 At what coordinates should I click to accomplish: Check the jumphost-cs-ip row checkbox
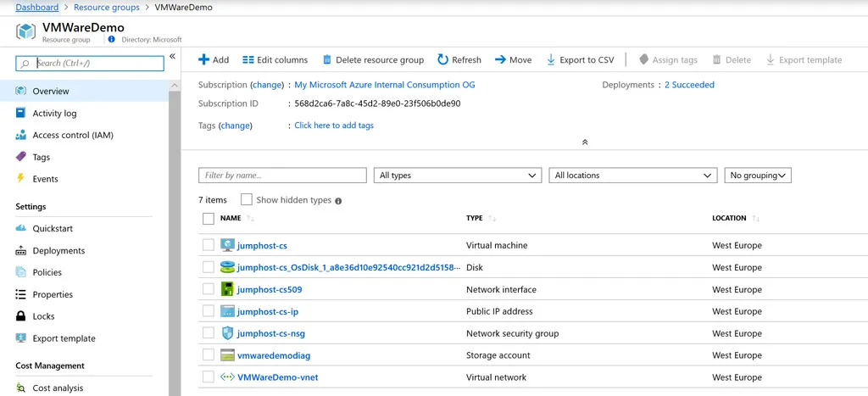(209, 310)
